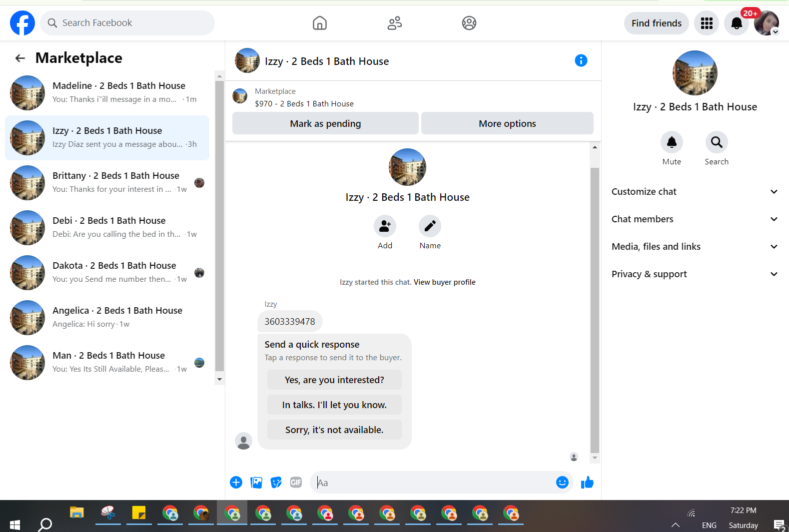Open more actions plus icon in composer
Viewport: 789px width, 532px height.
tap(236, 483)
